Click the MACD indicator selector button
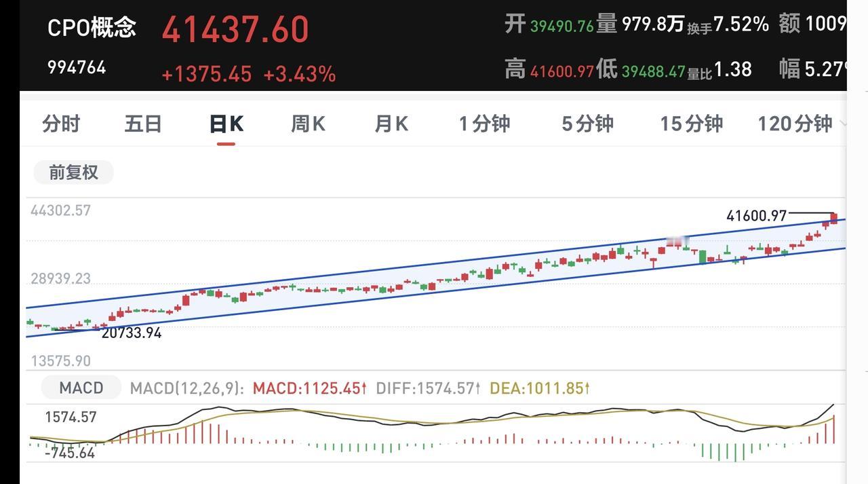The image size is (868, 484). (x=81, y=388)
